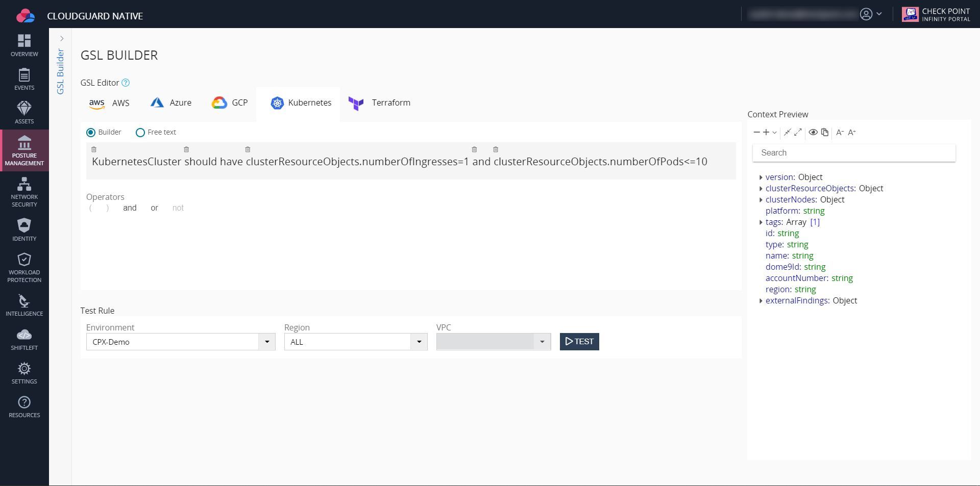Screen dimensions: 980x486
Task: Open the Overview section in sidebar
Action: coord(24,45)
